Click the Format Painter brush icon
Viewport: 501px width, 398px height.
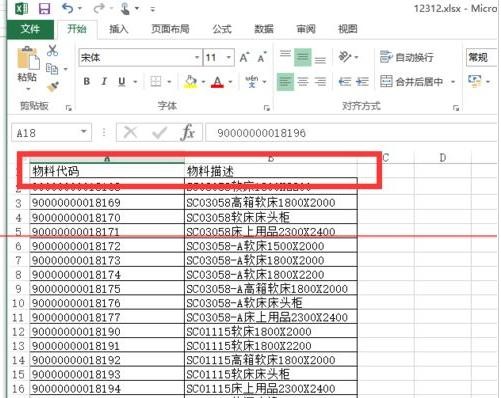[x=53, y=87]
